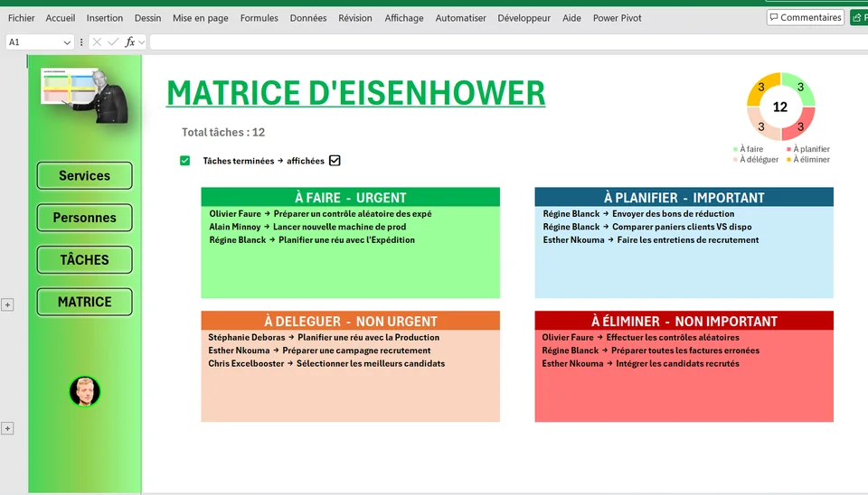This screenshot has height=495, width=868.
Task: Expand the formula bar dropdown chevron
Action: [142, 42]
